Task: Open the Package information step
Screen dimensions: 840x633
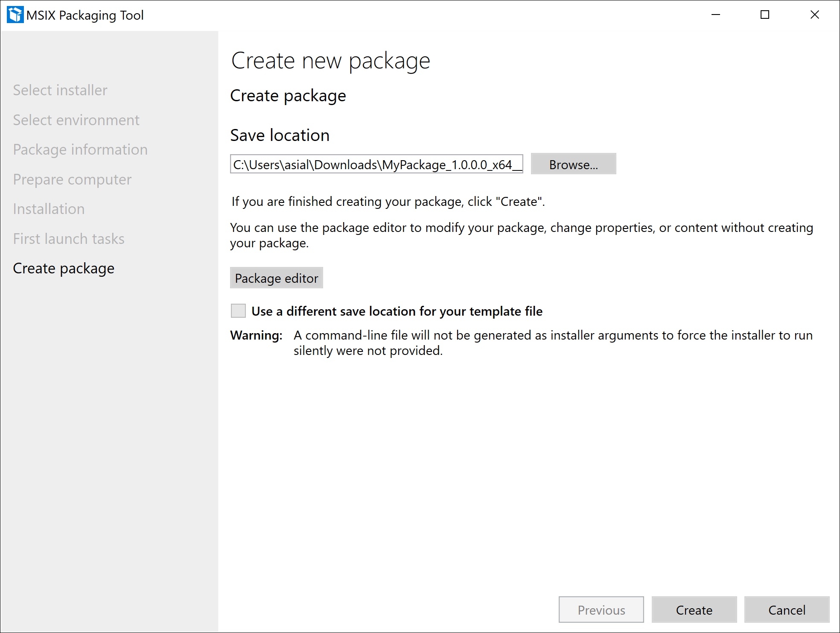Action: pos(80,149)
